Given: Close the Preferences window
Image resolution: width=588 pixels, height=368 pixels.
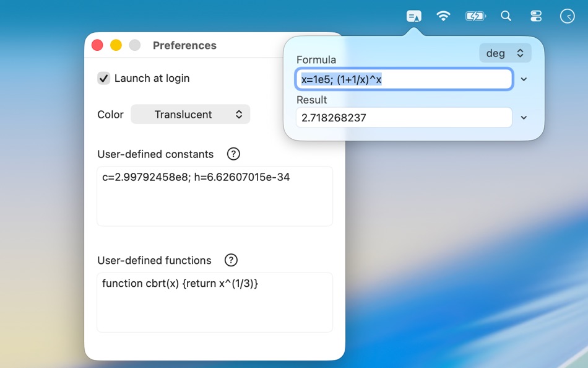Looking at the screenshot, I should click(97, 45).
